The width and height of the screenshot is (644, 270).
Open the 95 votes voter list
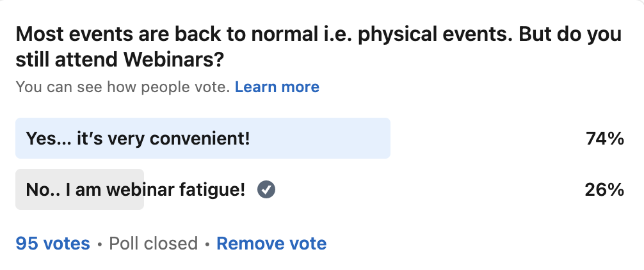point(52,243)
